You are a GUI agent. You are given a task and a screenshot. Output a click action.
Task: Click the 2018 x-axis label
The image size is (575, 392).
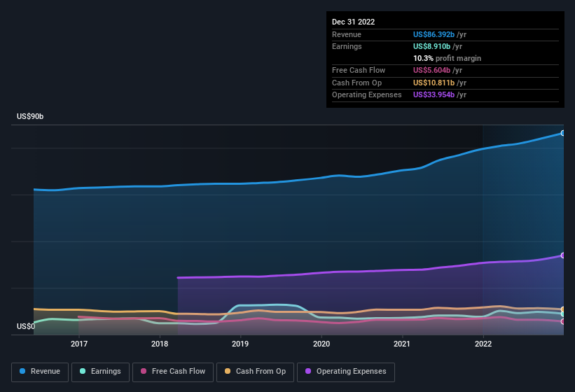[160, 344]
